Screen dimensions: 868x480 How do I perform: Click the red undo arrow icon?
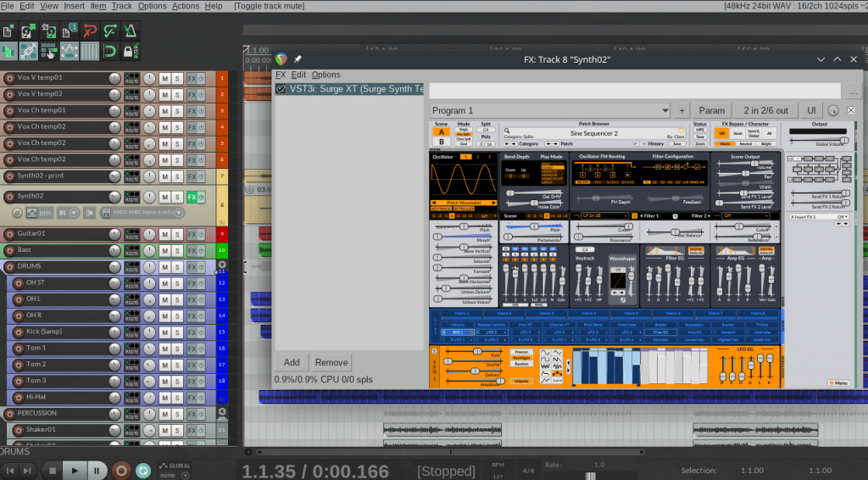[x=90, y=31]
